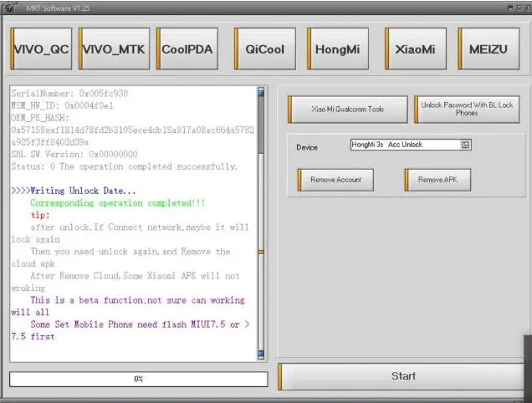532x403 pixels.
Task: Expand the Device dropdown arrow
Action: (x=465, y=145)
